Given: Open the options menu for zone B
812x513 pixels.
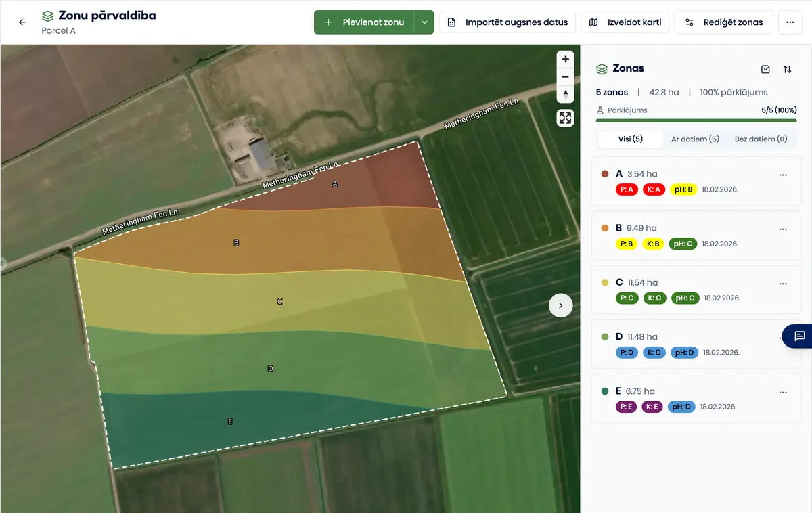Looking at the screenshot, I should click(783, 229).
